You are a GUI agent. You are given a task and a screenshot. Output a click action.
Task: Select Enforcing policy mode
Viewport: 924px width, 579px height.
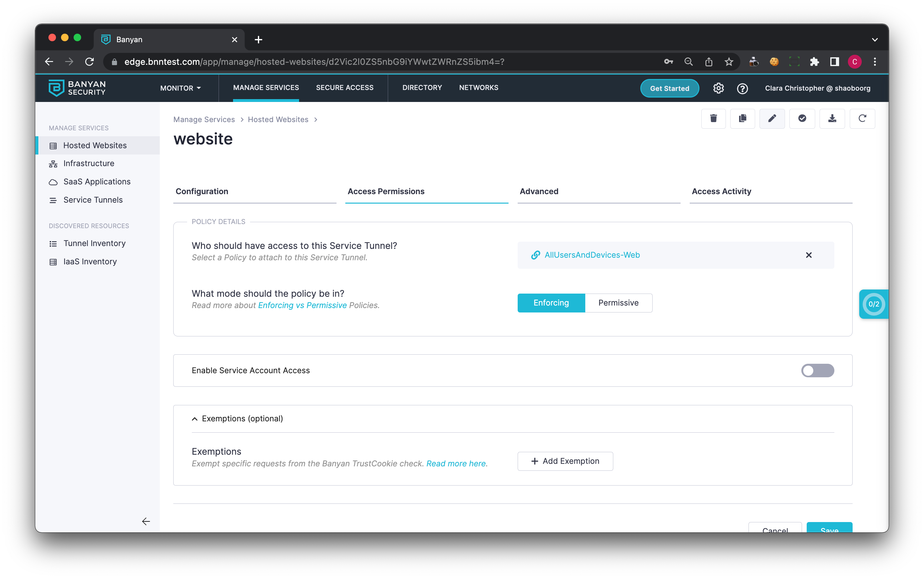[x=551, y=303]
